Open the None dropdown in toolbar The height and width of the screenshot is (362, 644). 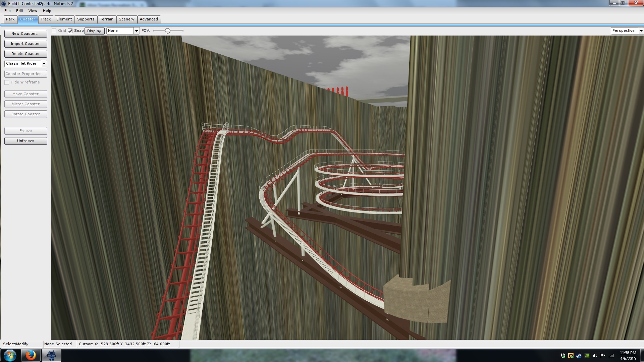pyautogui.click(x=137, y=31)
